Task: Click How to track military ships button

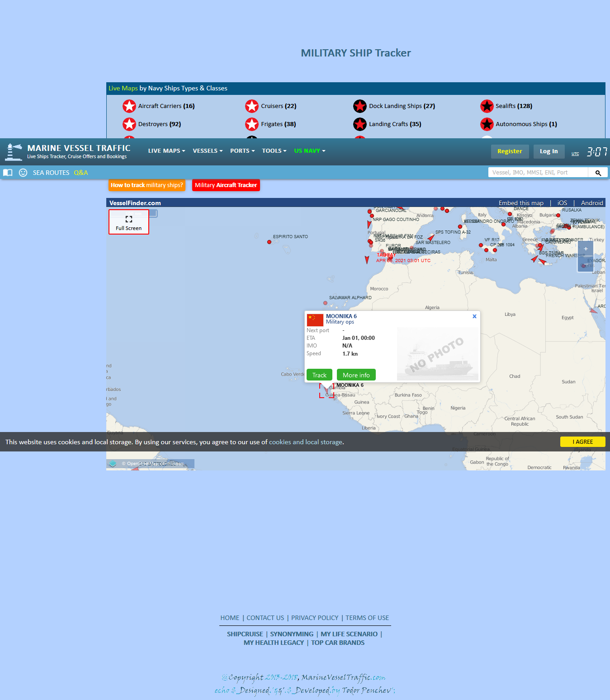Action: point(147,185)
